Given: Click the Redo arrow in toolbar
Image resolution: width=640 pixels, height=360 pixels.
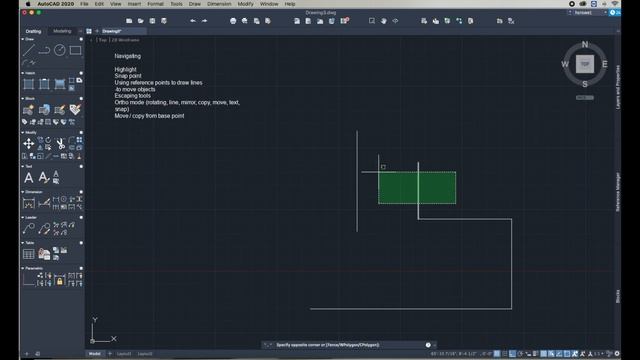Looking at the screenshot, I should point(204,21).
